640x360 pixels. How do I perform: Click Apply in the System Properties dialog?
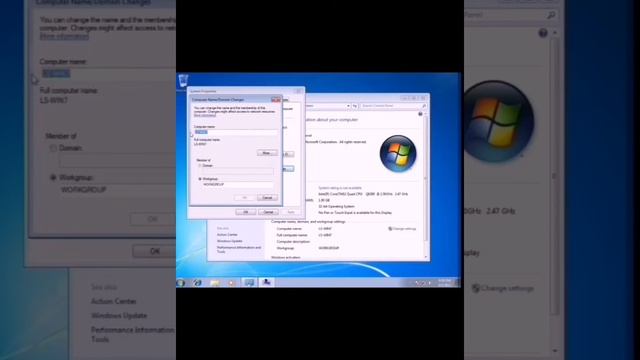click(291, 212)
